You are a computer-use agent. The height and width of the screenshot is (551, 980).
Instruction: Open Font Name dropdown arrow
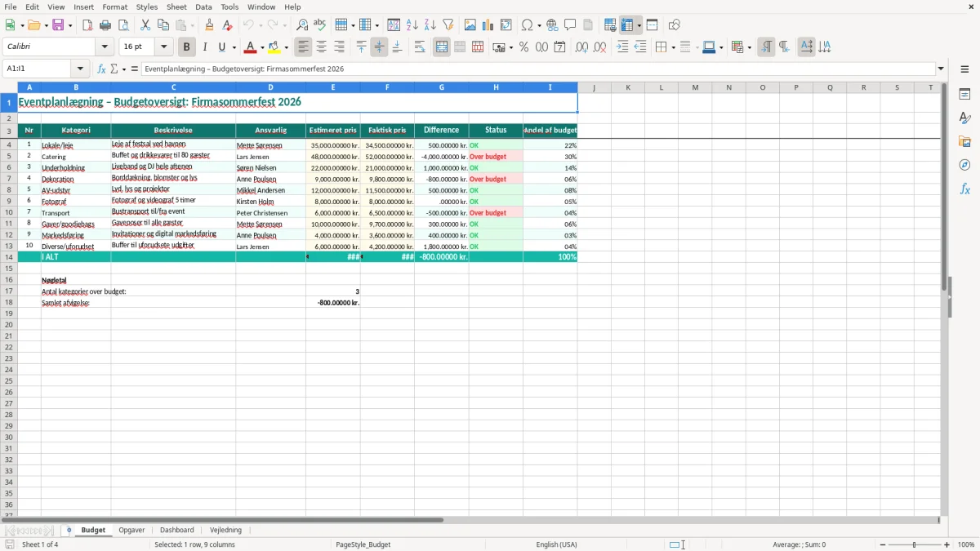[x=105, y=47]
